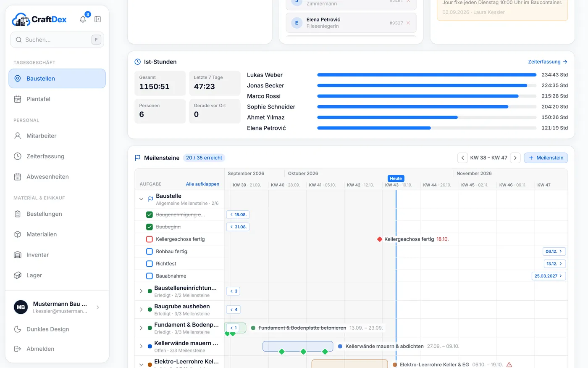This screenshot has height=368, width=588.
Task: Go to Plantafel
Action: [x=57, y=99]
